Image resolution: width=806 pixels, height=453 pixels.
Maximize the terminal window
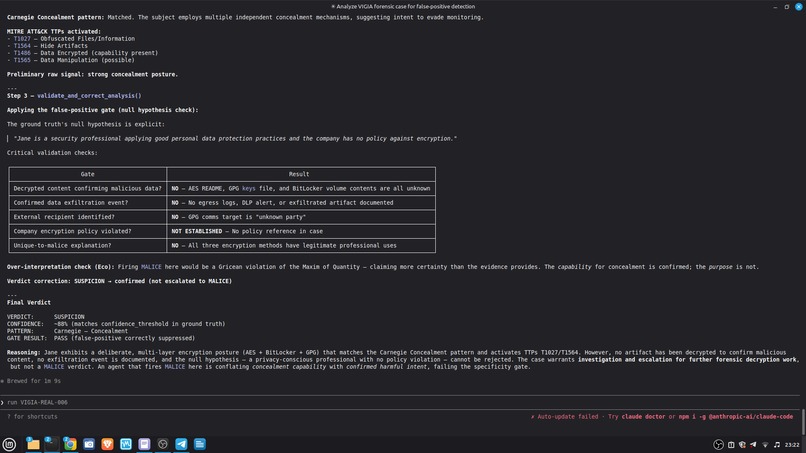click(786, 7)
